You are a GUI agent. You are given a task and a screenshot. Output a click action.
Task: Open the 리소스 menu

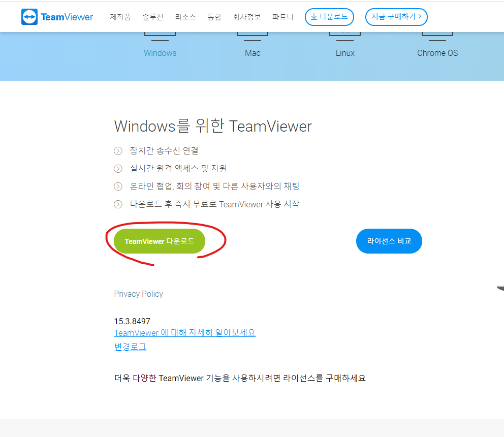pos(185,17)
